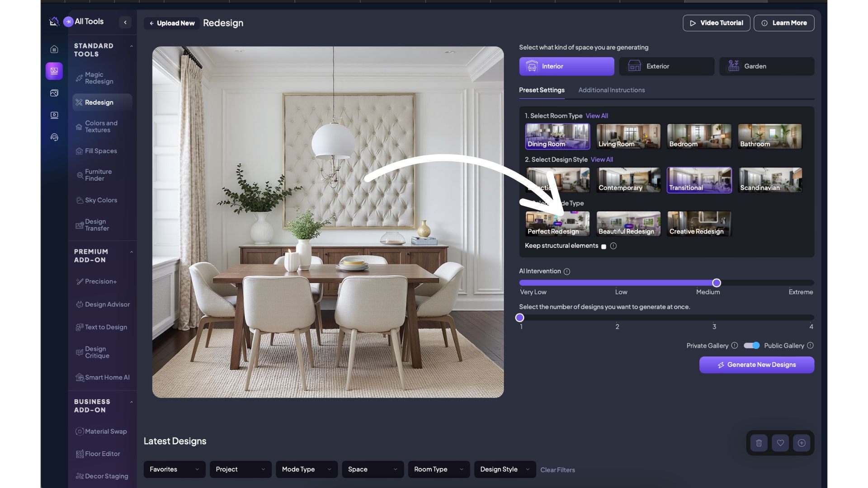
Task: Click the heart favorite icon
Action: tap(780, 443)
